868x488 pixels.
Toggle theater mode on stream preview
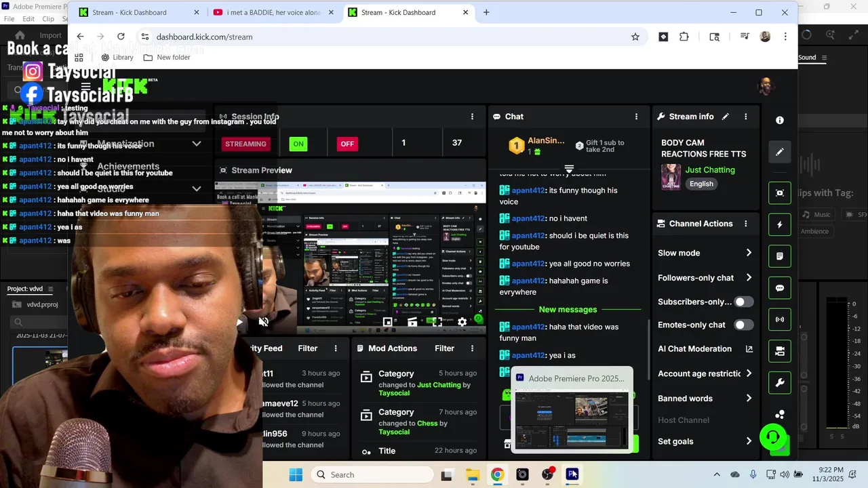pyautogui.click(x=412, y=322)
